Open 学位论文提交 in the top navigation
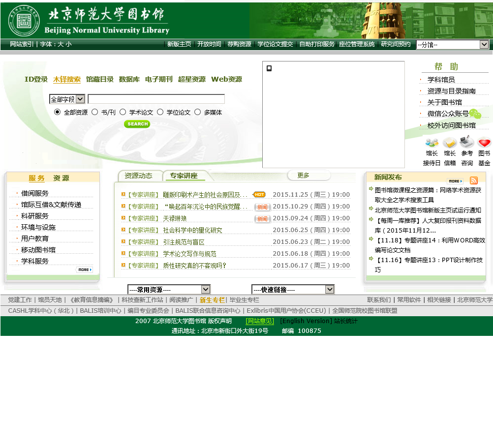 (275, 44)
